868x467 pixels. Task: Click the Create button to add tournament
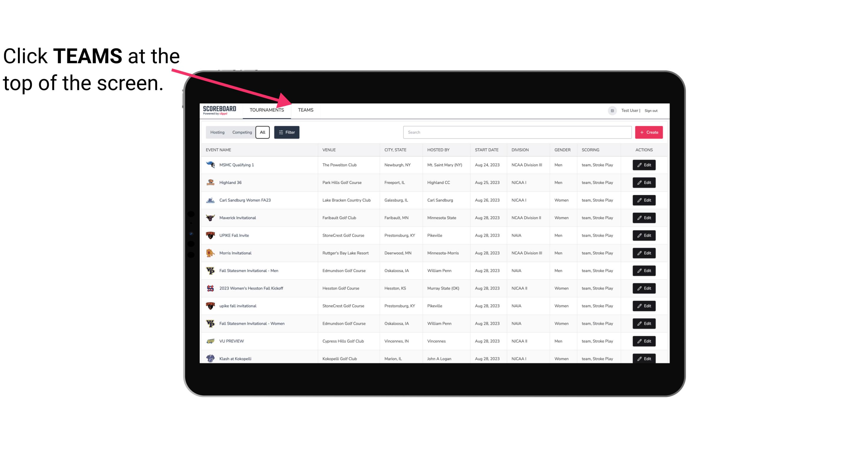(649, 132)
